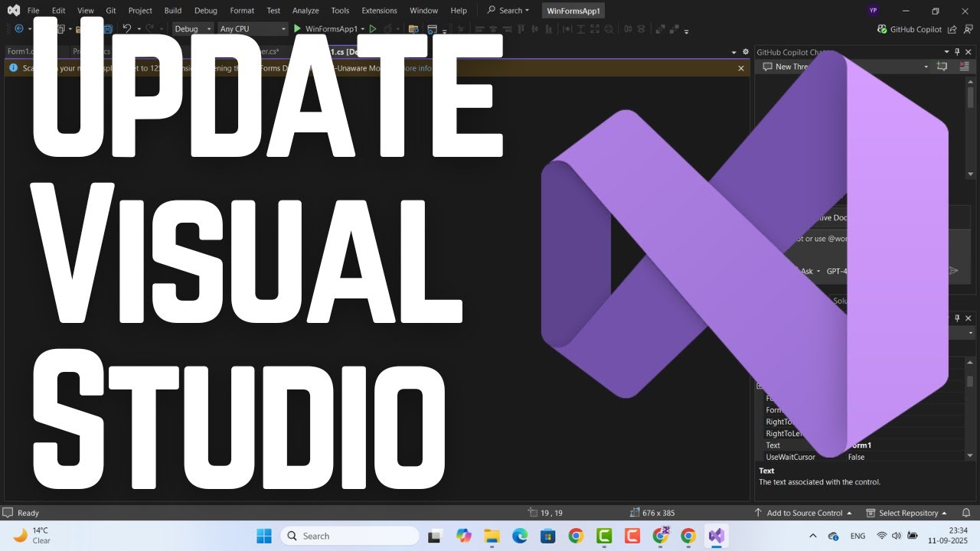Image resolution: width=980 pixels, height=551 pixels.
Task: Click the feedback person icon, toolbar's far right
Action: coord(967,29)
